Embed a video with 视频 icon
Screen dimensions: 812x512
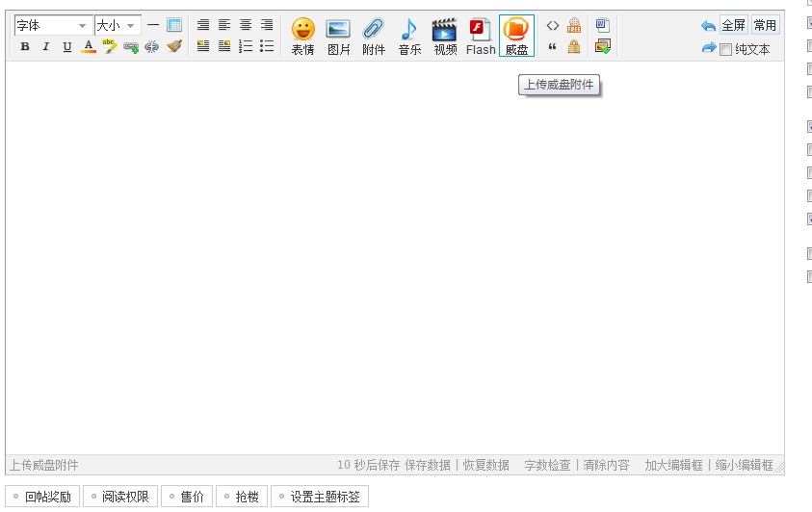(445, 36)
